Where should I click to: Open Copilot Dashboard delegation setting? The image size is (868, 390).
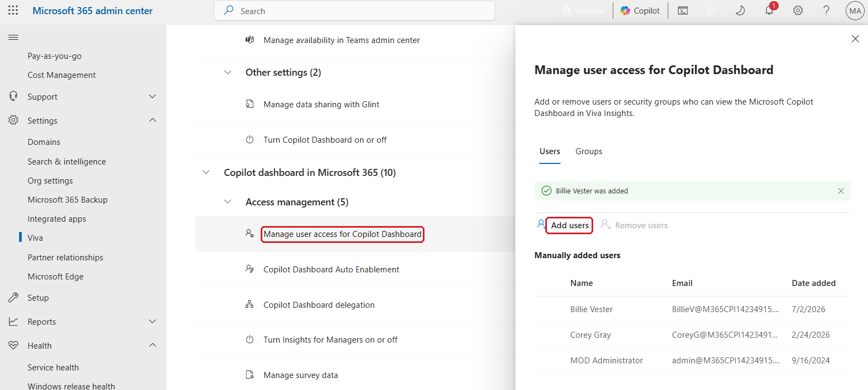319,305
